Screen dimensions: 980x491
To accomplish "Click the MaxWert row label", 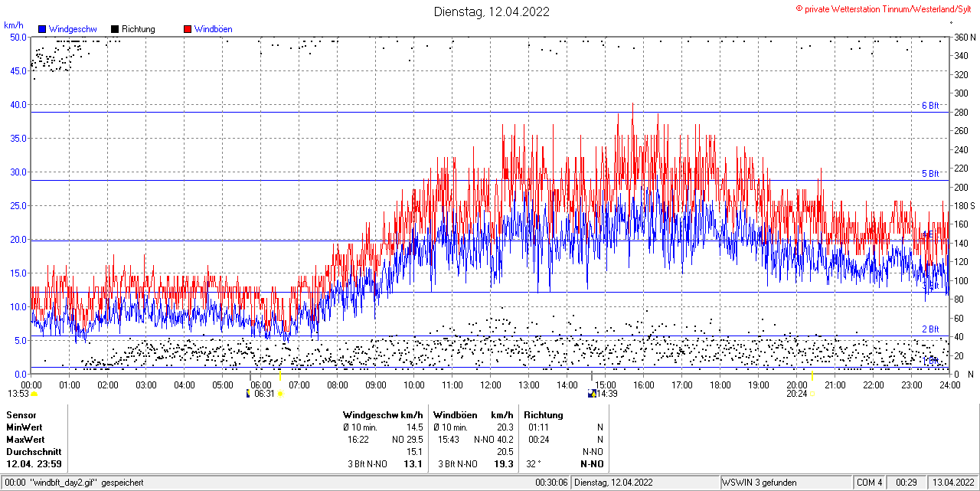I will coord(25,440).
